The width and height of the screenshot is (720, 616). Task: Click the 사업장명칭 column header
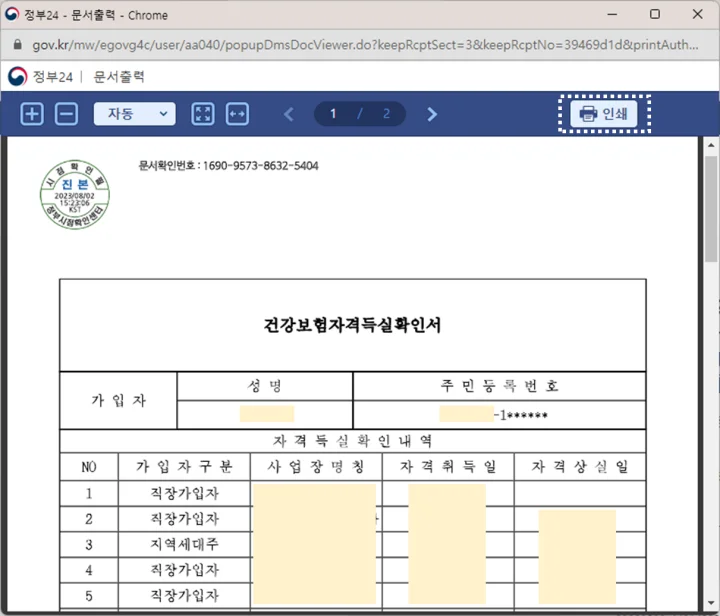(x=316, y=467)
